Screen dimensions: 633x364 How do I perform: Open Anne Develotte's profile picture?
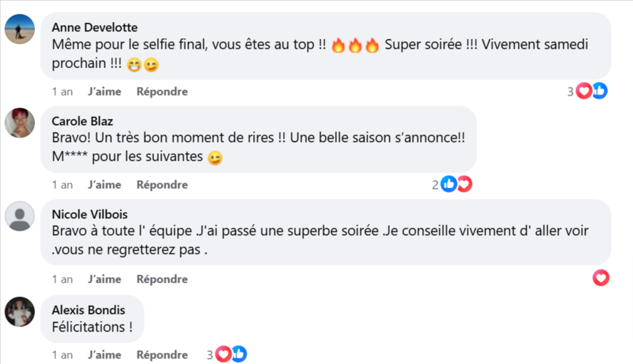click(19, 29)
